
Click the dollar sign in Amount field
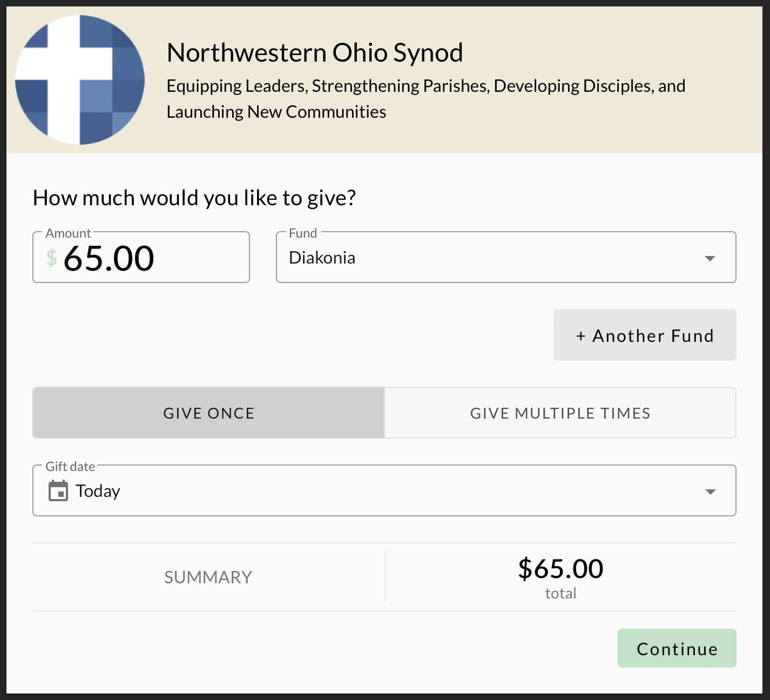point(51,258)
